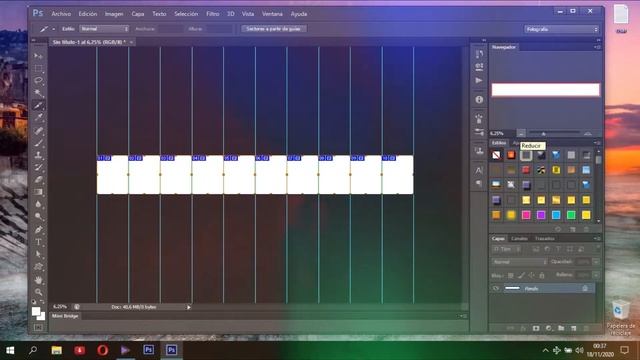This screenshot has height=360, width=640.
Task: Select the Gradient tool
Action: tap(38, 192)
